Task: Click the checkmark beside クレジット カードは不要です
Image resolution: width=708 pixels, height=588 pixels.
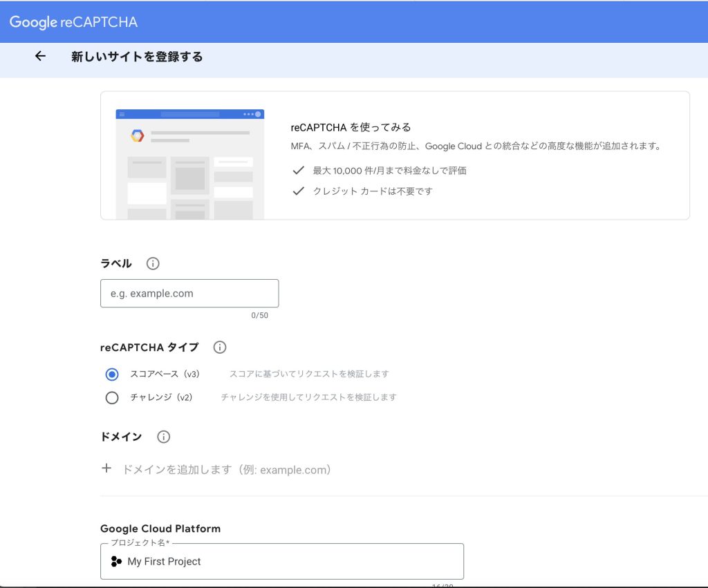Action: tap(299, 191)
